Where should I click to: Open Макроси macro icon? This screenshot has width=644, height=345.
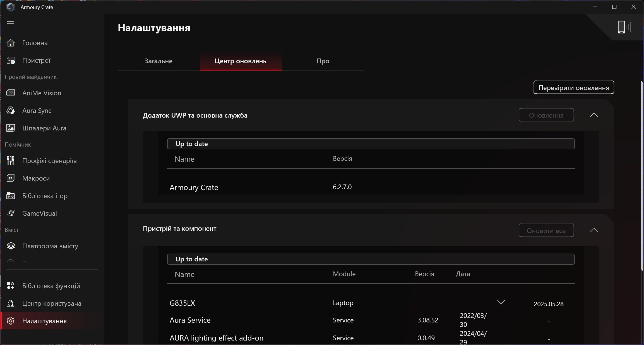click(11, 178)
